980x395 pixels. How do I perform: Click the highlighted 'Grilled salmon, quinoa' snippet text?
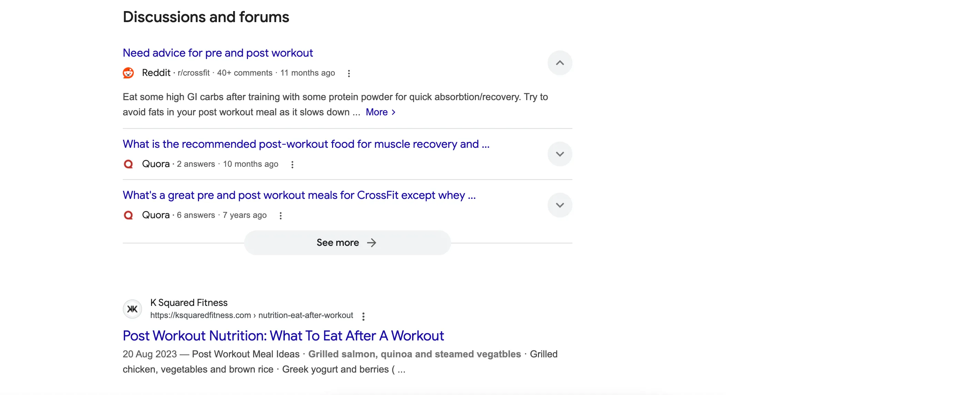click(x=414, y=354)
